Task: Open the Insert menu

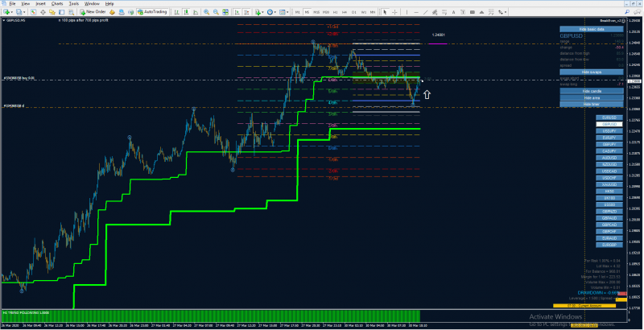Action: [41, 3]
